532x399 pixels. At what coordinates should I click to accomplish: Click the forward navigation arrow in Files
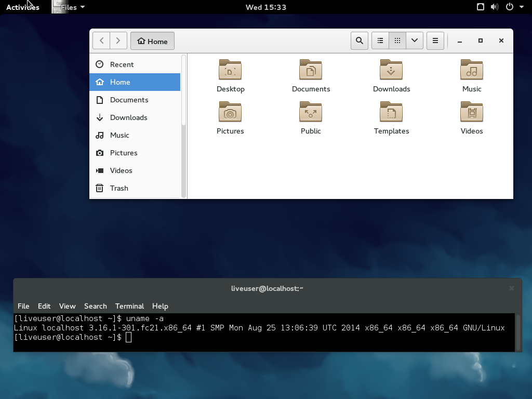[118, 41]
